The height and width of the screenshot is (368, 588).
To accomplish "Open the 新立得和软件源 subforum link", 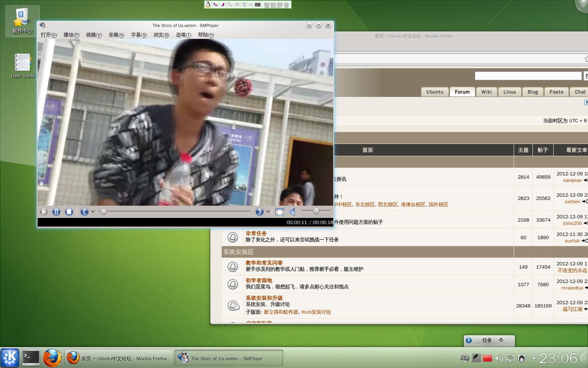I will [x=281, y=312].
